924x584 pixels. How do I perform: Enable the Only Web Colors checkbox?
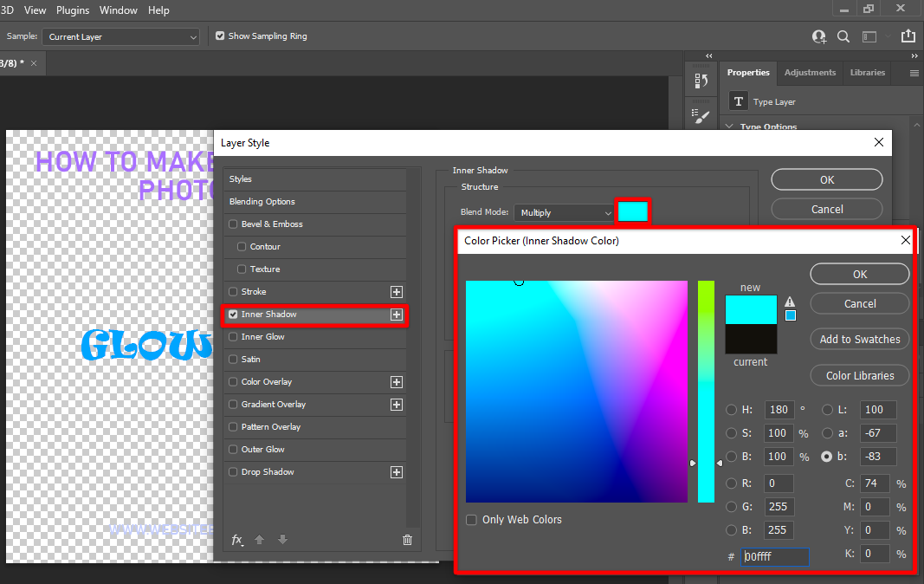point(471,520)
